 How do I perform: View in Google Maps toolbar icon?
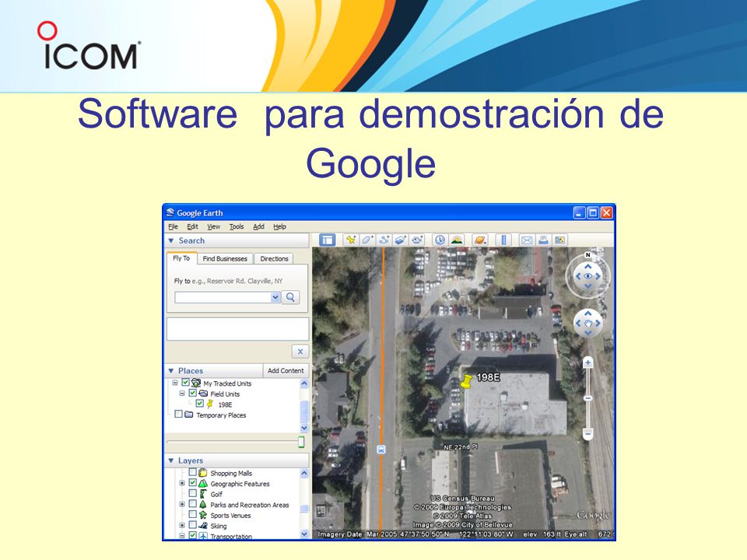click(x=559, y=240)
